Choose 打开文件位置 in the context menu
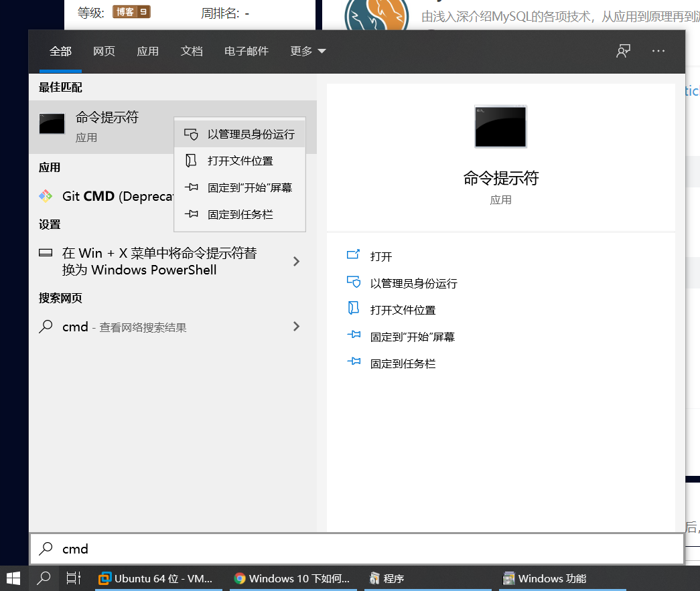 [x=240, y=161]
